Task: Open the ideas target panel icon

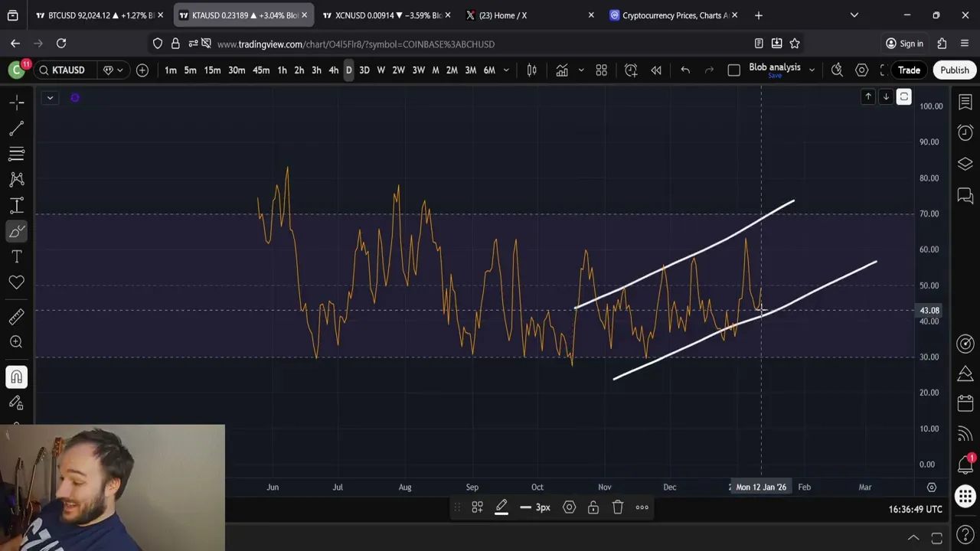Action: 965,344
